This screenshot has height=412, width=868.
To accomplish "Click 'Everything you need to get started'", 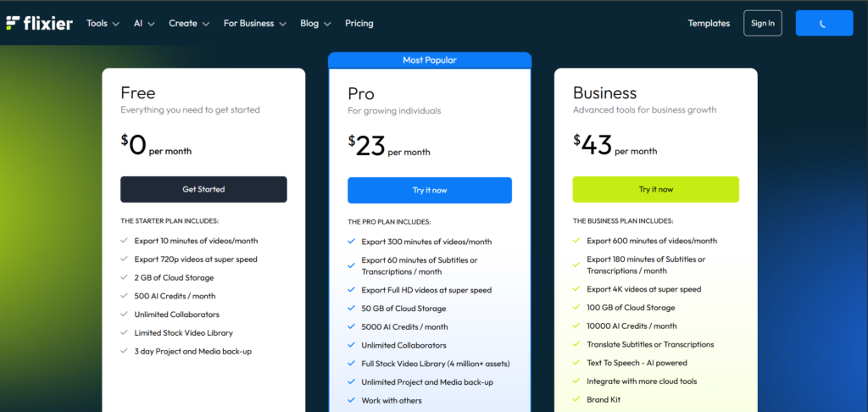I will (191, 109).
